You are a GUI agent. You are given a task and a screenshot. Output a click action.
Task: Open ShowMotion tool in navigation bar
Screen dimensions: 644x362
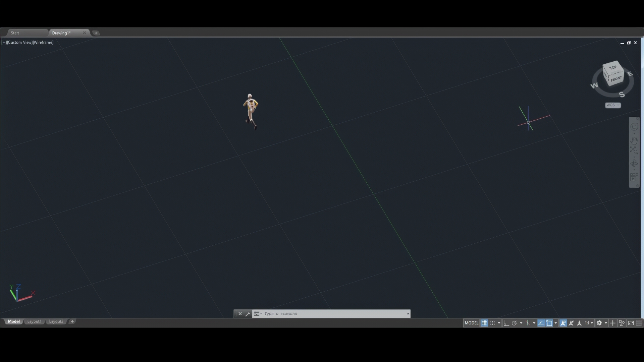pos(634,177)
